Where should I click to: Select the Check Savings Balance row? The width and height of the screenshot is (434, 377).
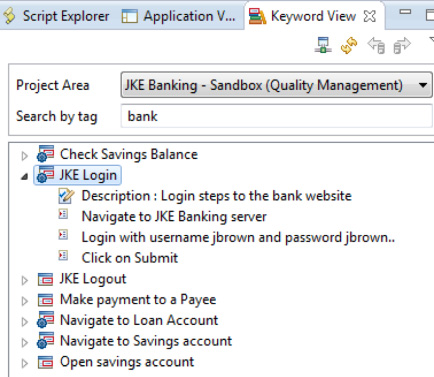pyautogui.click(x=129, y=154)
